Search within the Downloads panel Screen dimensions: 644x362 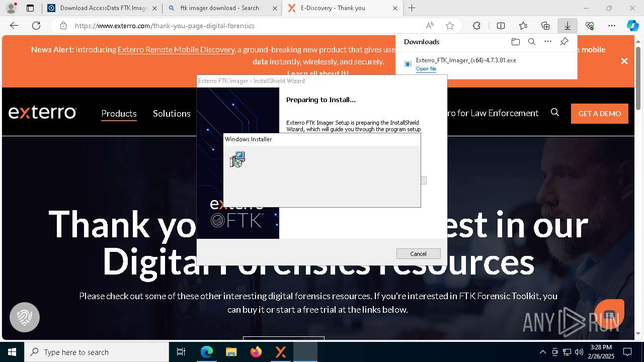[x=531, y=42]
